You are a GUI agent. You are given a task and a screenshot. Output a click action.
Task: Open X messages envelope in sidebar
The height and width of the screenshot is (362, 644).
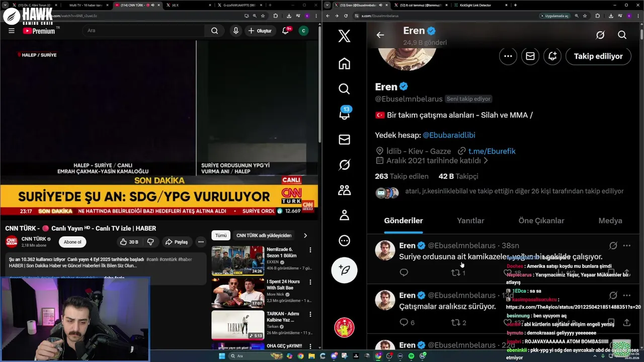coord(344,139)
